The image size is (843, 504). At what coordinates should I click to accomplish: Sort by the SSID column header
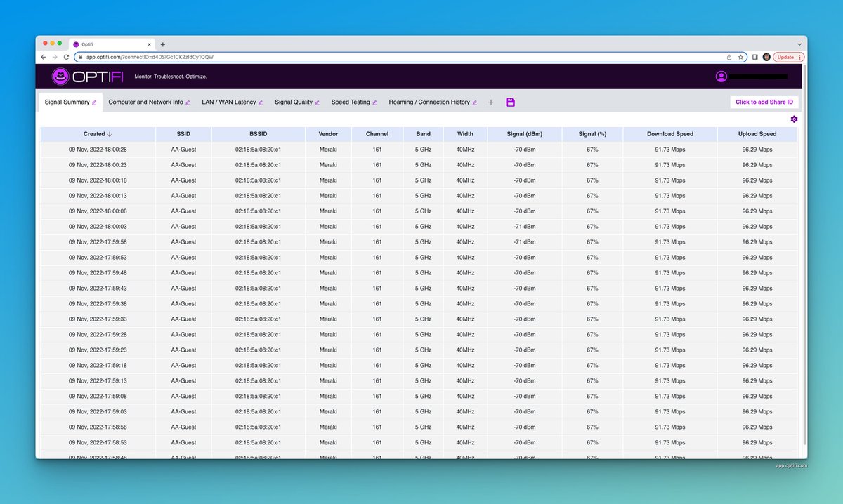[183, 134]
